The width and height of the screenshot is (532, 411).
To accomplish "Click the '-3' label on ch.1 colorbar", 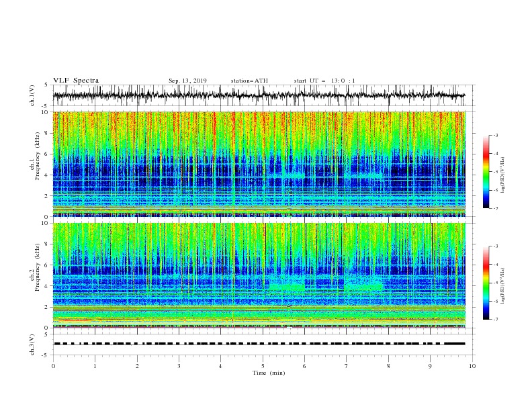I will point(495,135).
